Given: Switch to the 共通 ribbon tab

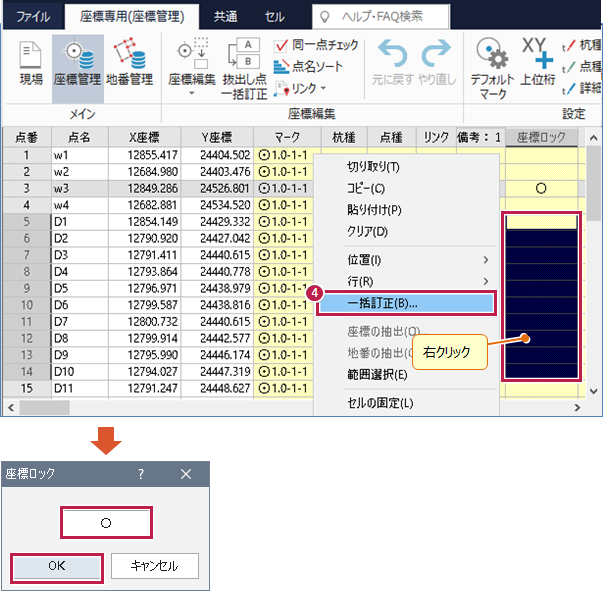Looking at the screenshot, I should pyautogui.click(x=226, y=17).
